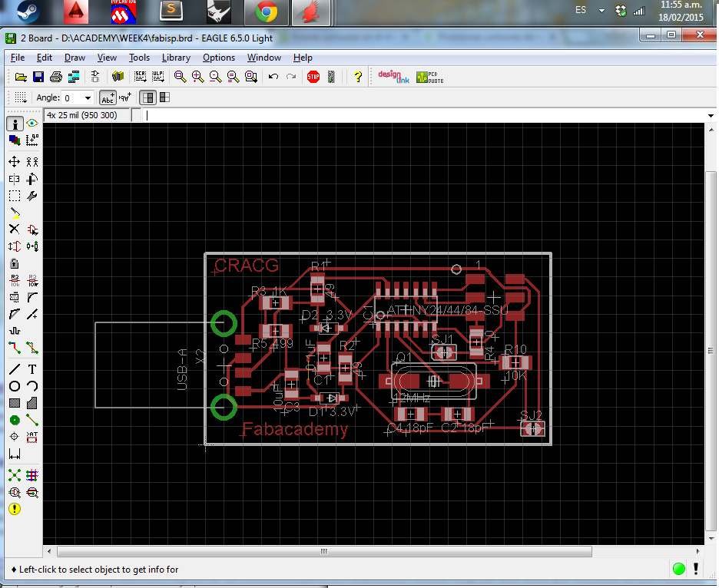This screenshot has width=719, height=588.
Task: Open the View menu
Action: 107,58
